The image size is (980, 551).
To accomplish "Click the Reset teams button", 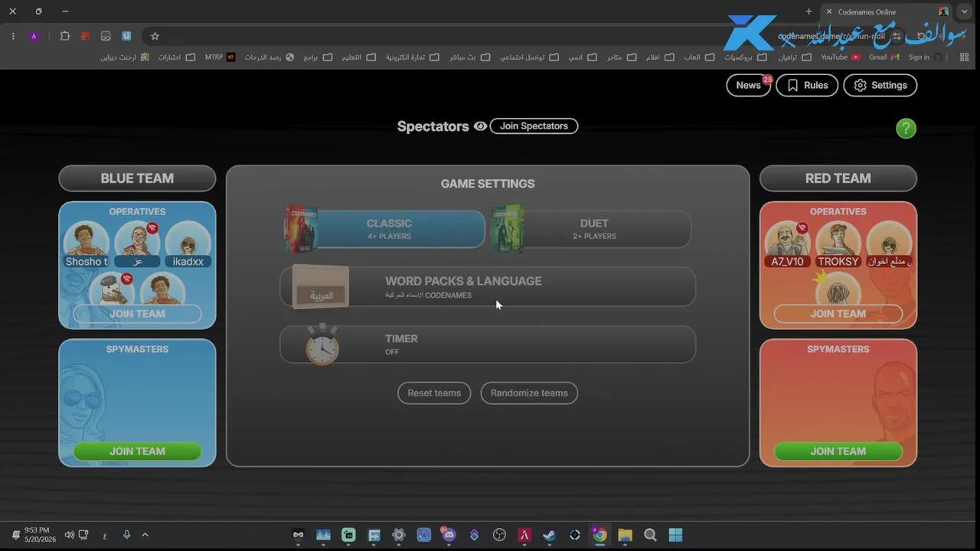I will [x=434, y=393].
